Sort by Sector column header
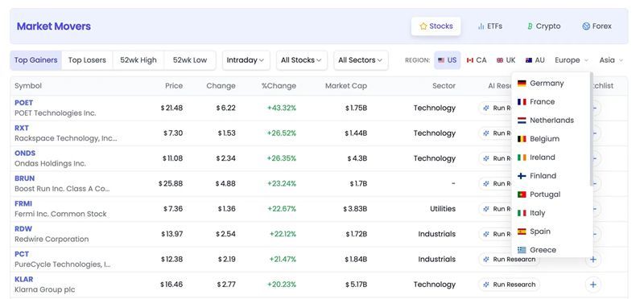This screenshot has height=299, width=644. click(444, 86)
